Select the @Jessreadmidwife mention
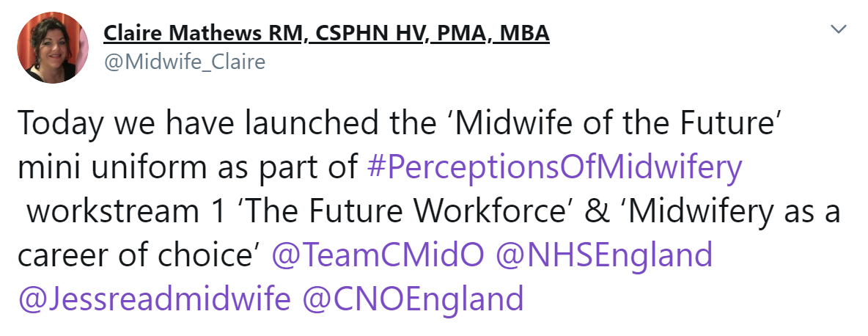The image size is (868, 336). click(x=154, y=299)
